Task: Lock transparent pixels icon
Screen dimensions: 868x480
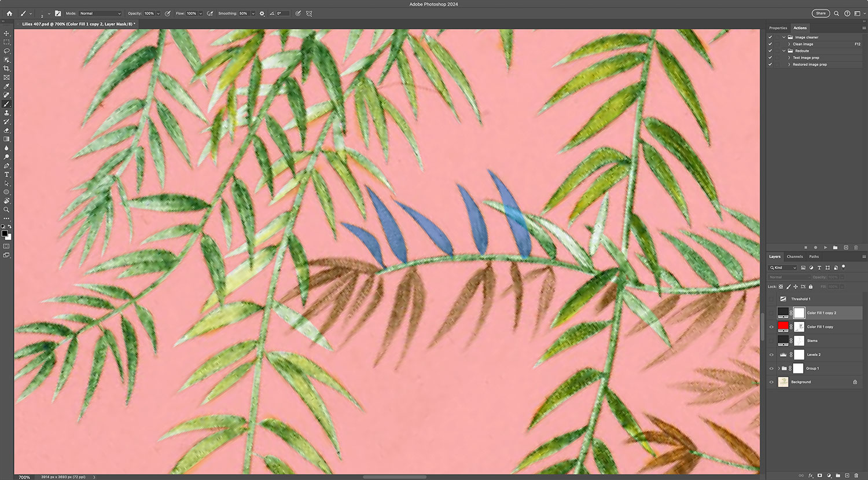Action: [x=781, y=287]
